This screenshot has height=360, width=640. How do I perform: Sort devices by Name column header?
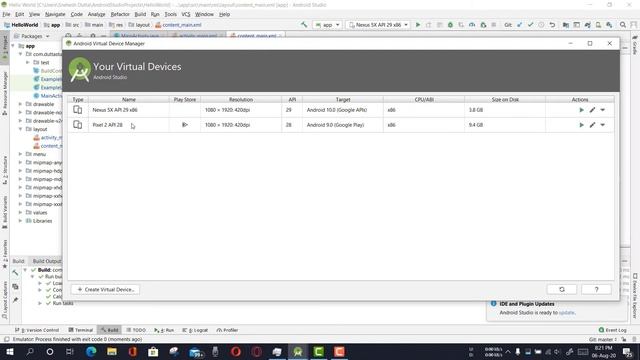pyautogui.click(x=129, y=99)
